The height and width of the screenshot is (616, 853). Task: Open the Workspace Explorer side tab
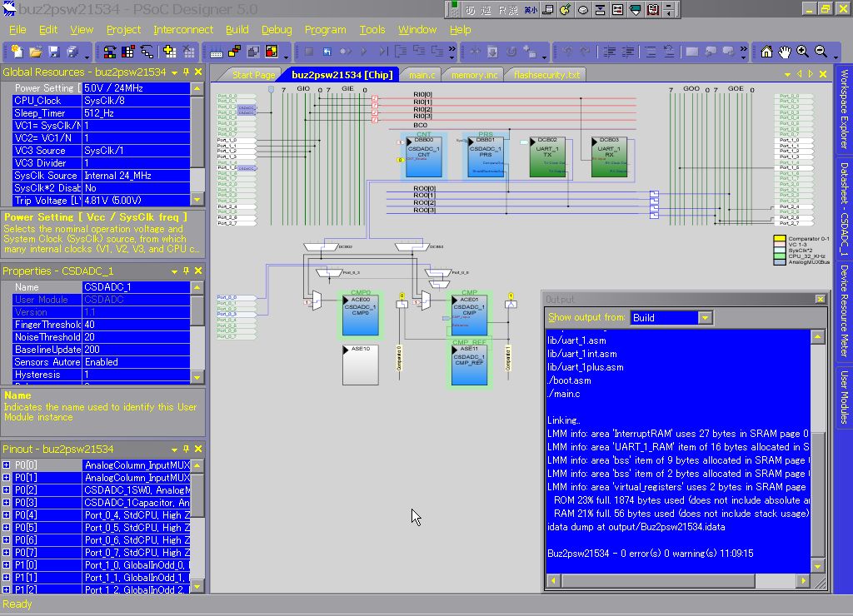(845, 109)
